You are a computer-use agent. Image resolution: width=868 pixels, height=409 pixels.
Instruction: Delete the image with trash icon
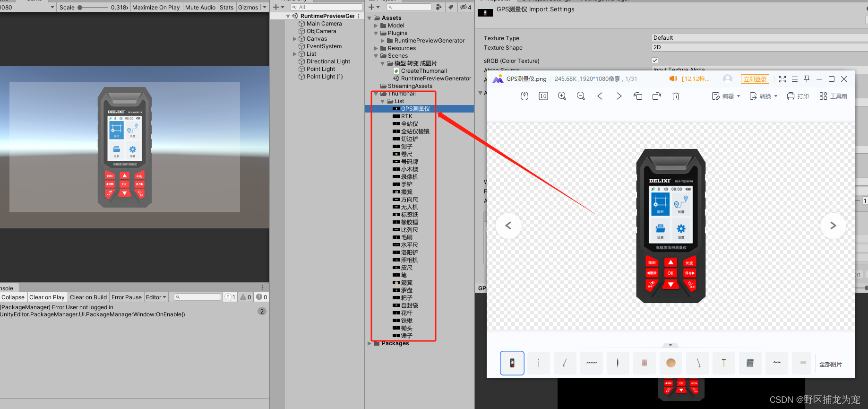tap(676, 96)
